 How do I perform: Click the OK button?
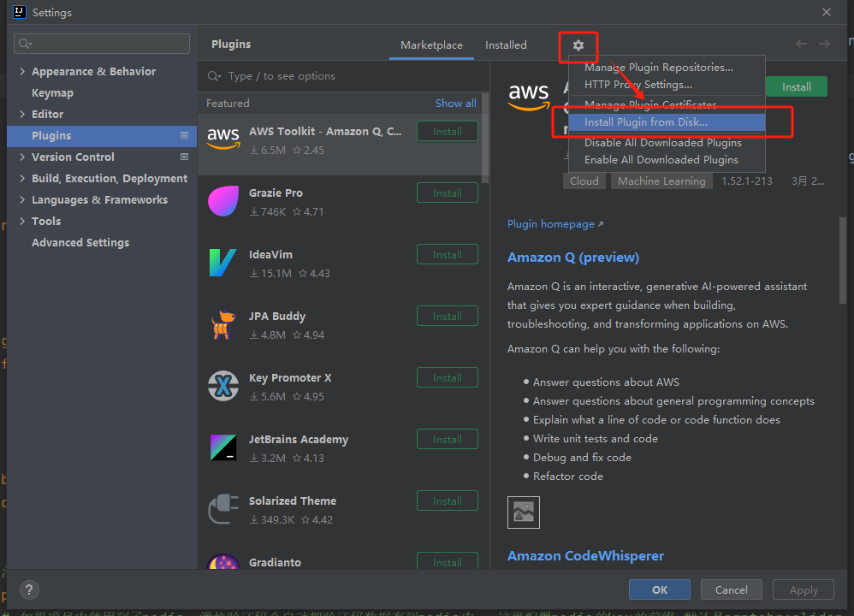[660, 589]
